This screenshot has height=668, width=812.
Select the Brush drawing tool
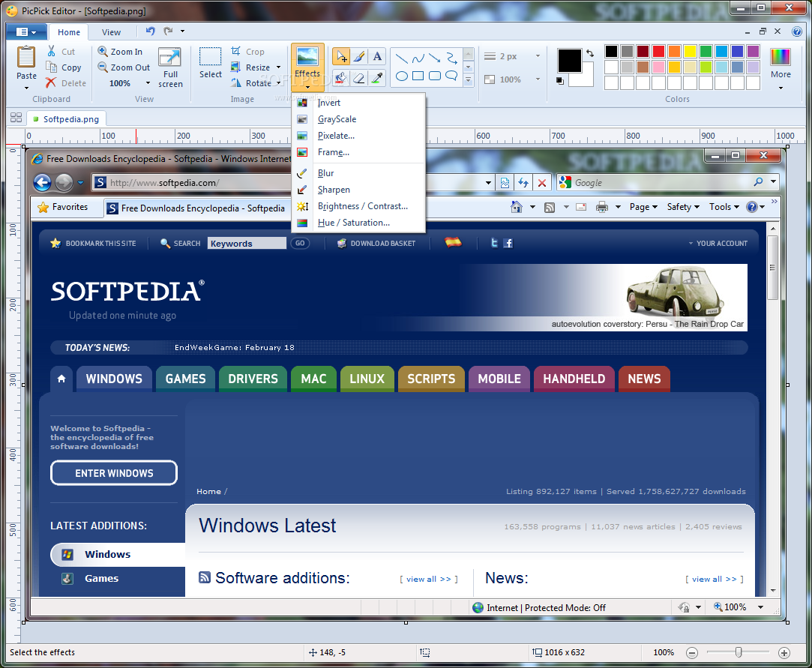coord(359,57)
